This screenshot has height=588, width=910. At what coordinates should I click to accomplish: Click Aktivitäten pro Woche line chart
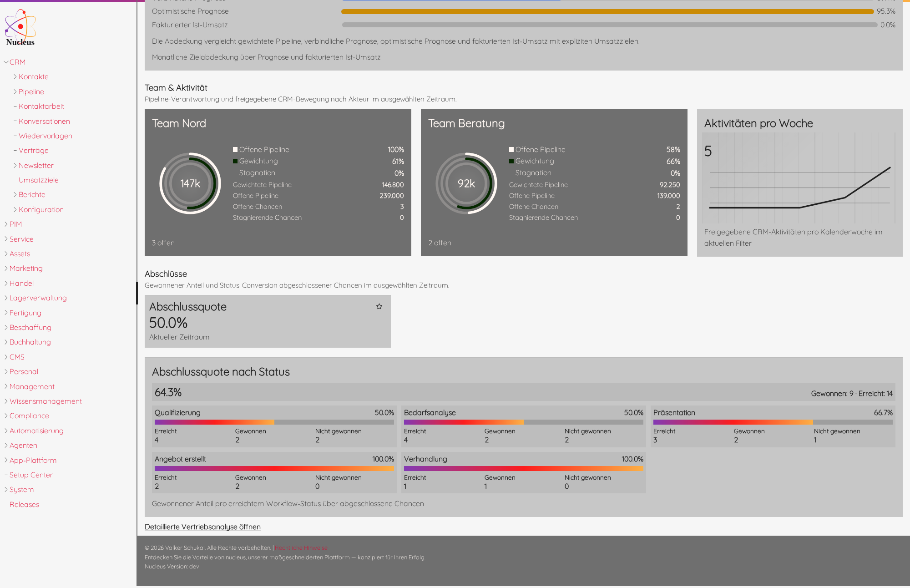(799, 178)
